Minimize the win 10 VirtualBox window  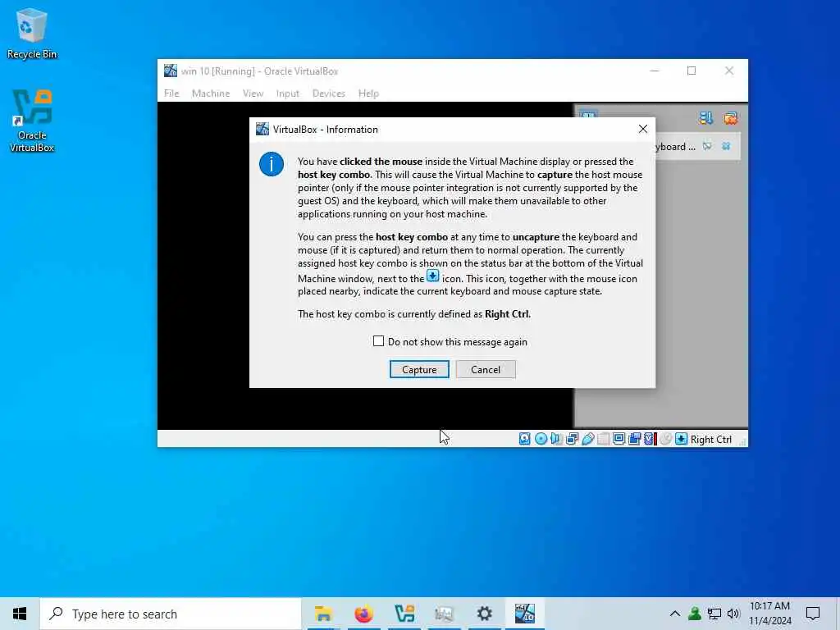(654, 71)
